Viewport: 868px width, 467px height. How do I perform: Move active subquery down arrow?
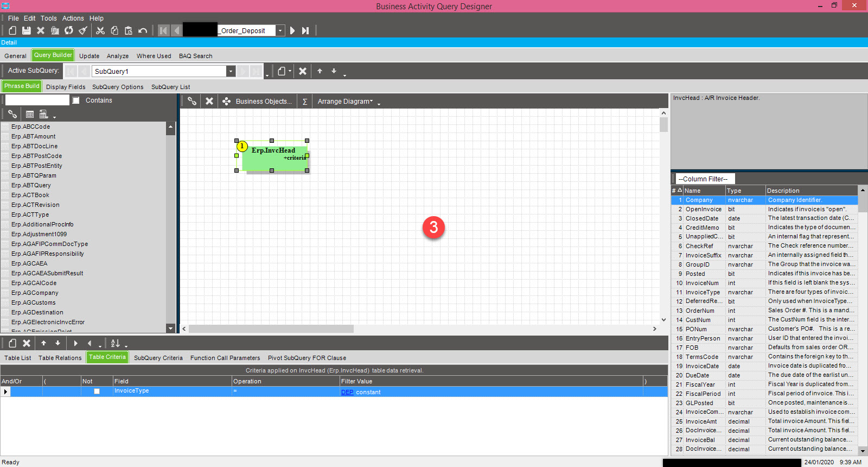click(334, 71)
